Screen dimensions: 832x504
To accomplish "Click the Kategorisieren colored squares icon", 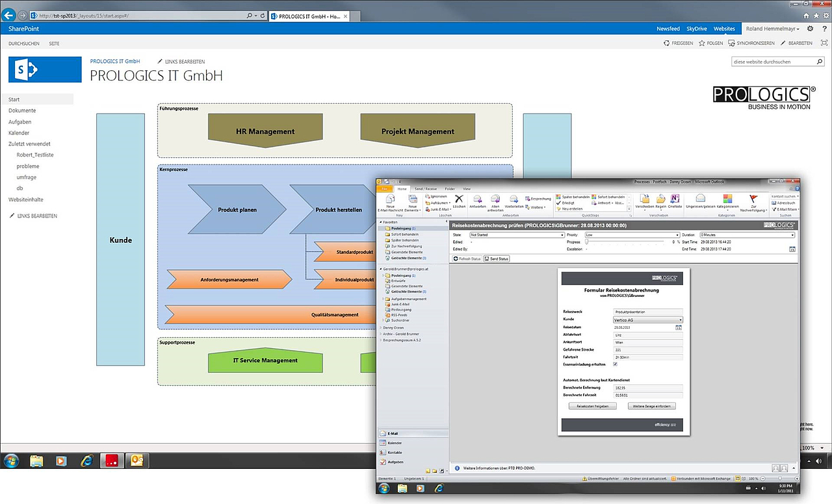I will pyautogui.click(x=728, y=199).
